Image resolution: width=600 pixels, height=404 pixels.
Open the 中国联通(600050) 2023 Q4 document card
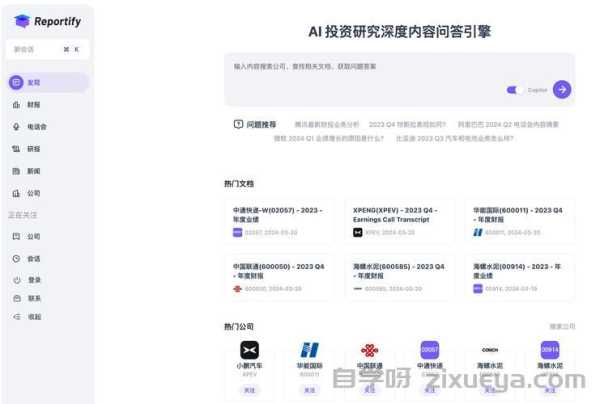pyautogui.click(x=280, y=277)
